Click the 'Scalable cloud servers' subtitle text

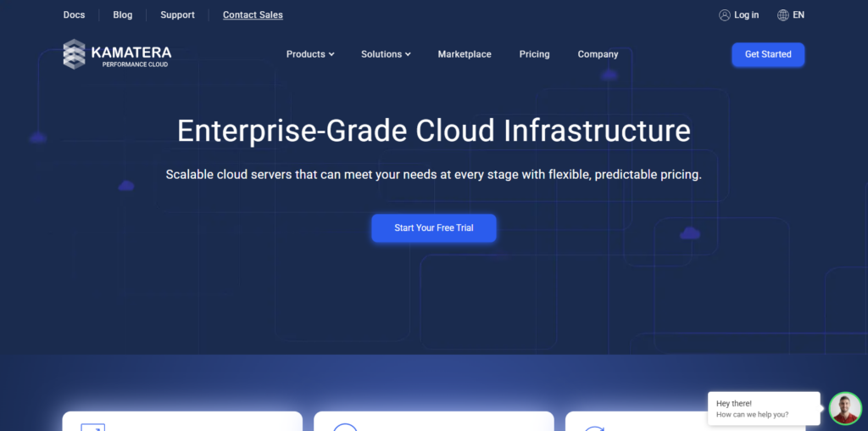[x=434, y=175]
